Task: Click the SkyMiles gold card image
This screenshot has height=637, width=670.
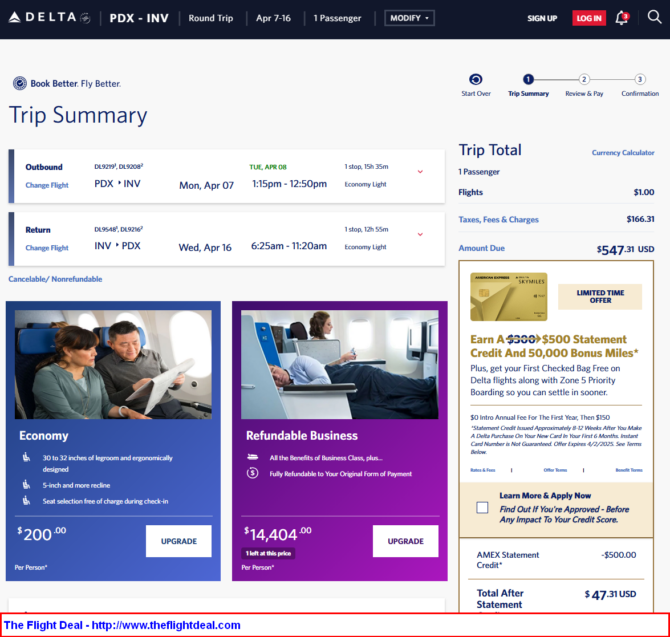Action: click(508, 296)
